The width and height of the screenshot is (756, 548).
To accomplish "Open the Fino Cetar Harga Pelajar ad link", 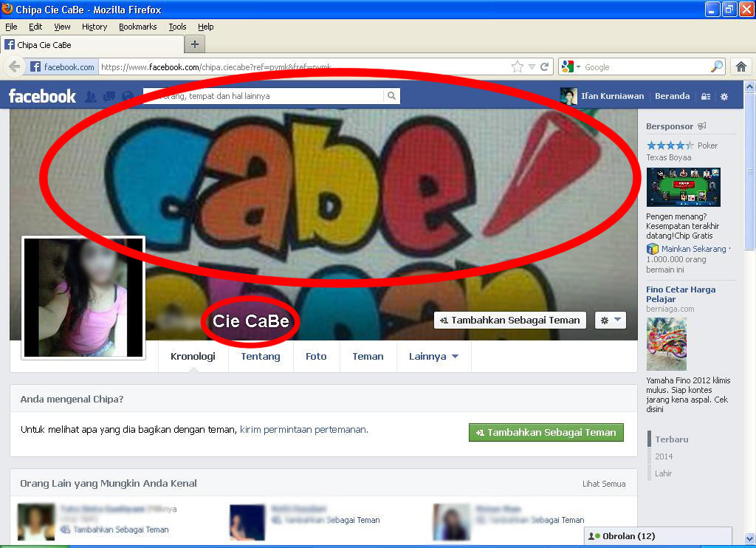I will coord(680,294).
